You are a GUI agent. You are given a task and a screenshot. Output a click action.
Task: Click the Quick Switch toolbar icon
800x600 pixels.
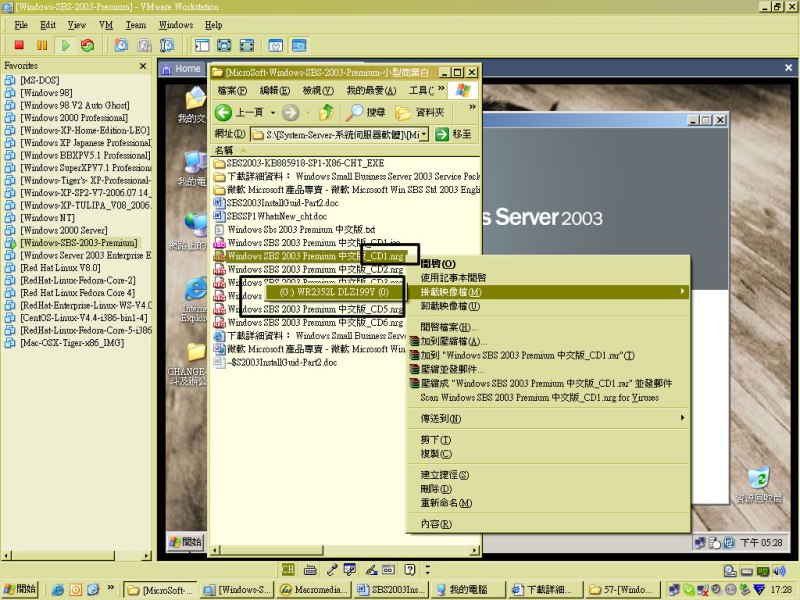246,45
